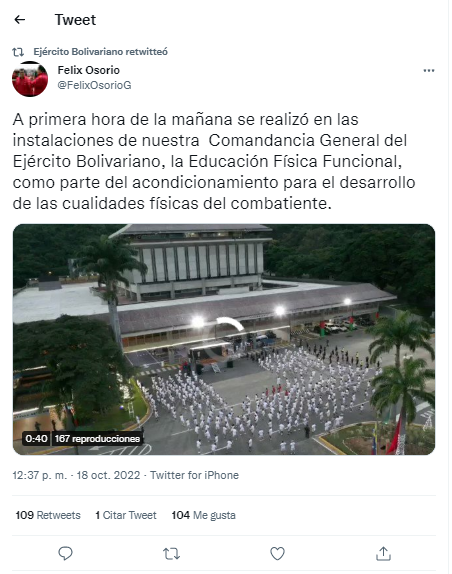This screenshot has height=574, width=452.
Task: Click the '167 reproducciones' view count
Action: click(x=97, y=438)
